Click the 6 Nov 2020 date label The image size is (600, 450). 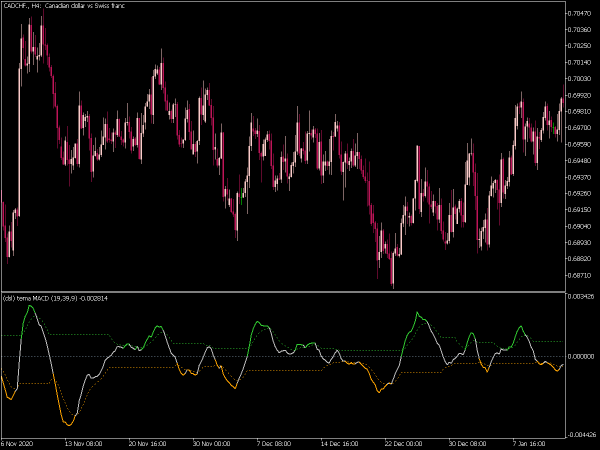coord(17,444)
